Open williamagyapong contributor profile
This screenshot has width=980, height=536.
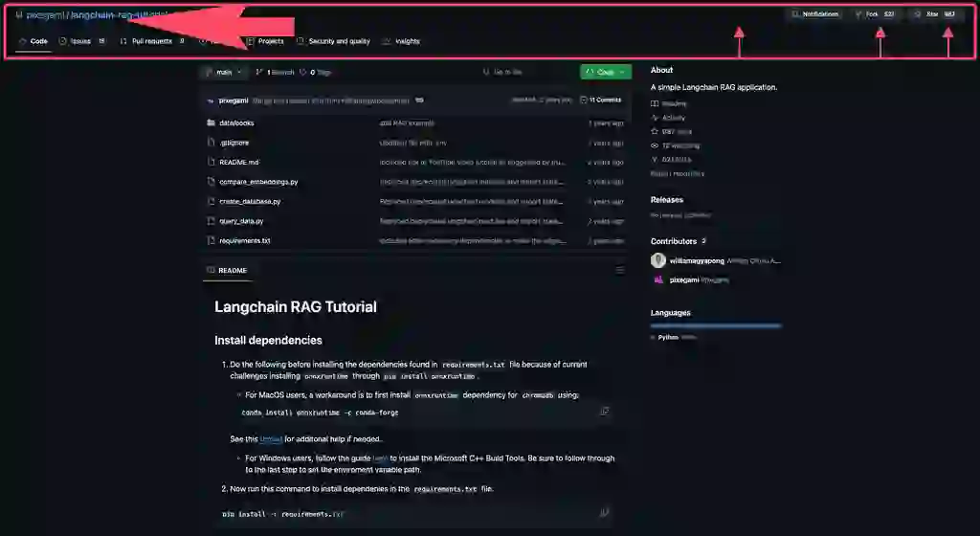click(697, 260)
